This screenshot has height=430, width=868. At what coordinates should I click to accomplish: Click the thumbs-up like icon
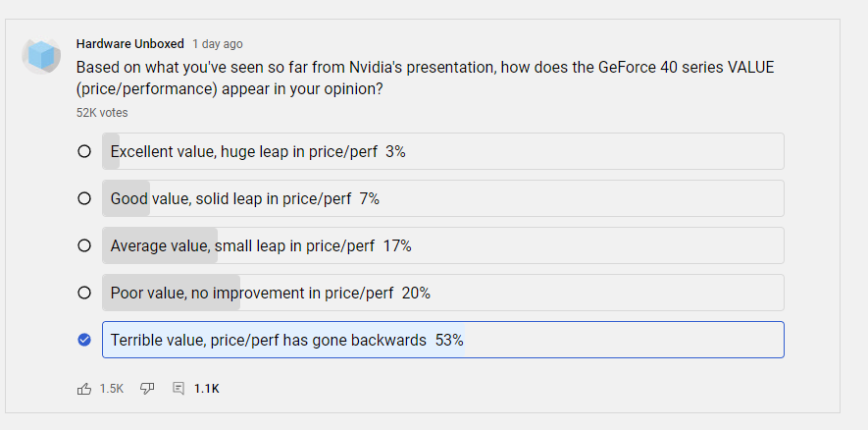(84, 389)
